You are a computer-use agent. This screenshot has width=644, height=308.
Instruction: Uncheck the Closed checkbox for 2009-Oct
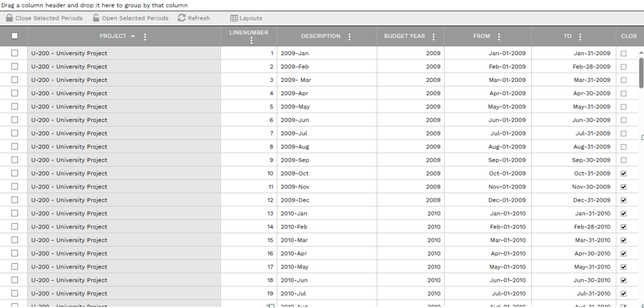pyautogui.click(x=624, y=174)
